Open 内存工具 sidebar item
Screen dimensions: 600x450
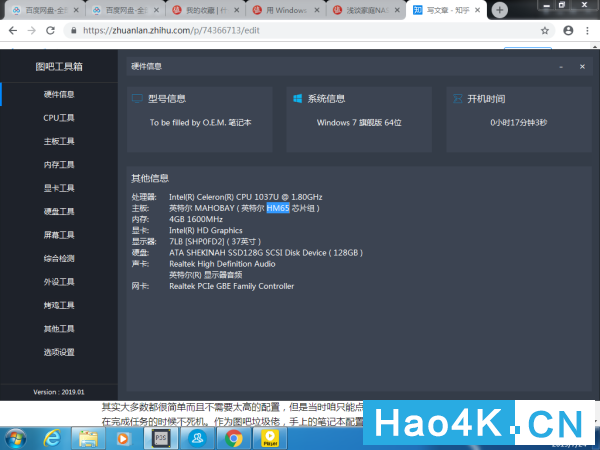[59, 165]
